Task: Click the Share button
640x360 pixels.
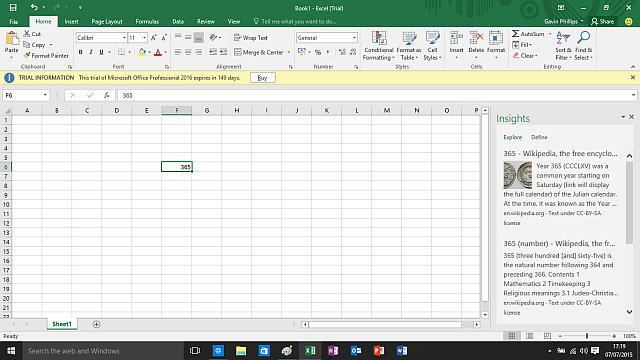Action: [x=602, y=22]
